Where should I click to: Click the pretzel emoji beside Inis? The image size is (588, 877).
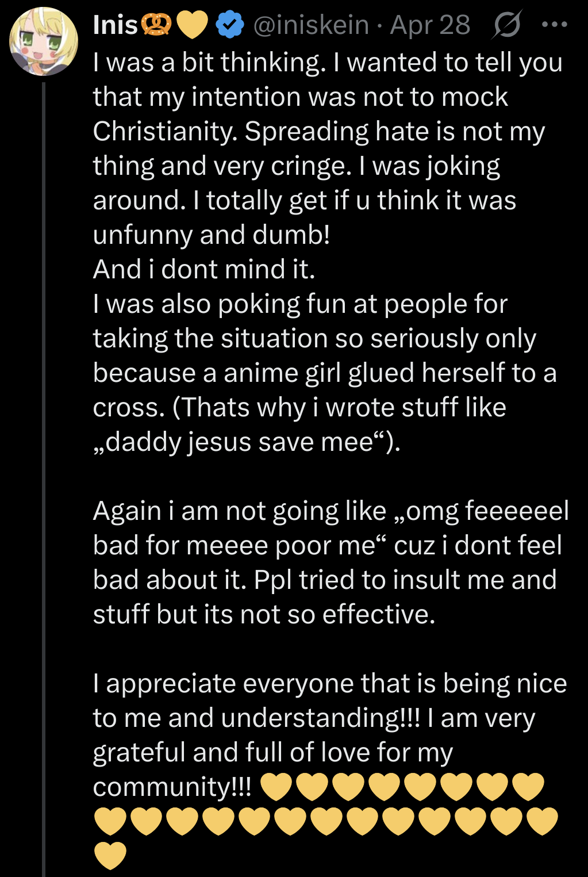156,25
